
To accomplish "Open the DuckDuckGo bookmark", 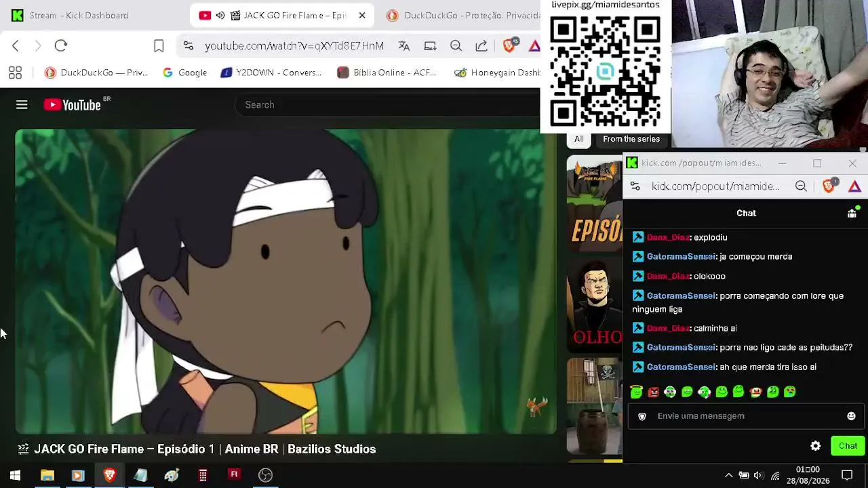I will (x=96, y=73).
